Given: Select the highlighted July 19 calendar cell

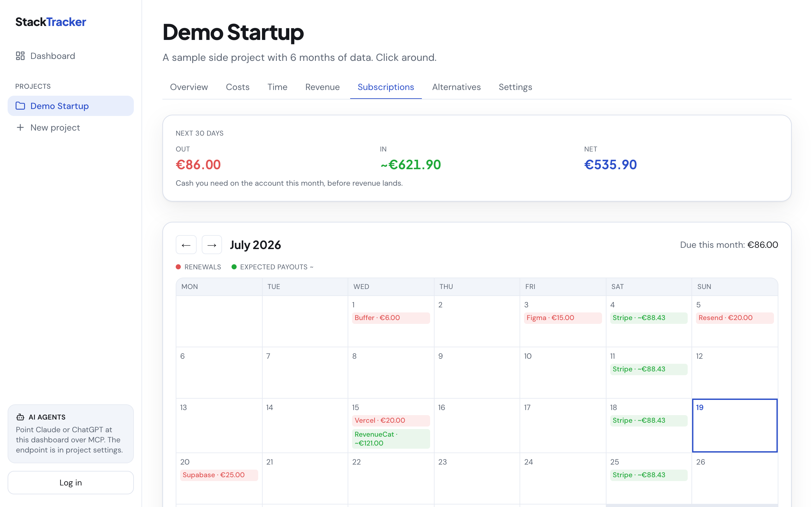Looking at the screenshot, I should coord(735,426).
